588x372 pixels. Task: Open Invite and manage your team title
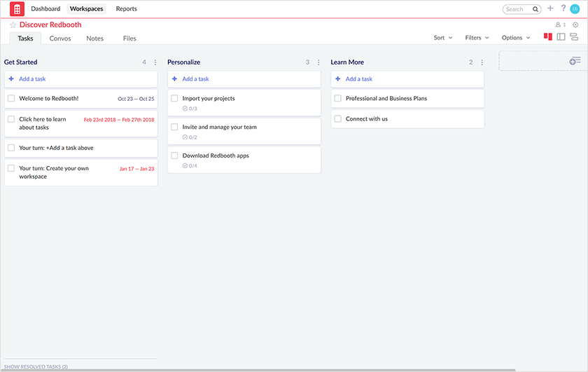(x=219, y=127)
